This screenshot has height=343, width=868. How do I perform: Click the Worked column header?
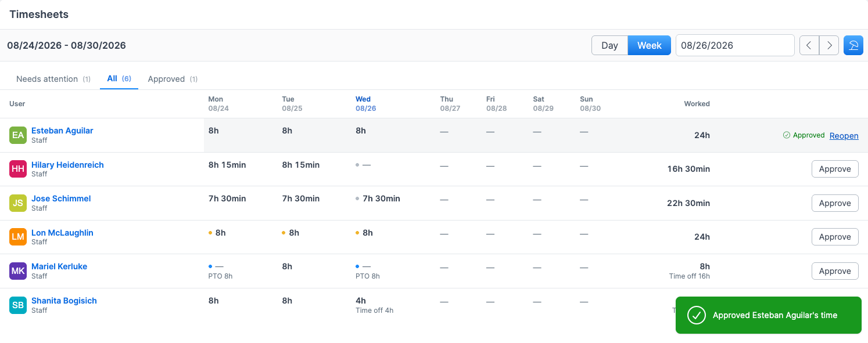click(697, 104)
